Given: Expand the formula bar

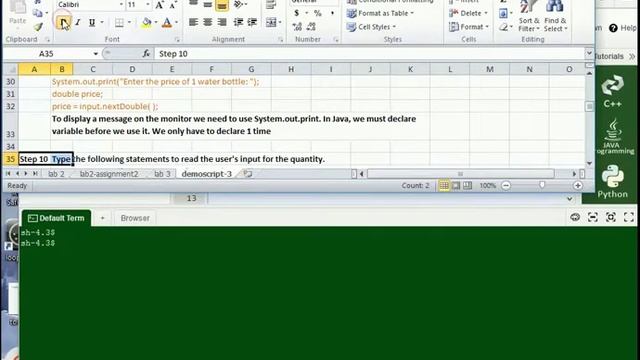Looking at the screenshot, I should [x=589, y=53].
